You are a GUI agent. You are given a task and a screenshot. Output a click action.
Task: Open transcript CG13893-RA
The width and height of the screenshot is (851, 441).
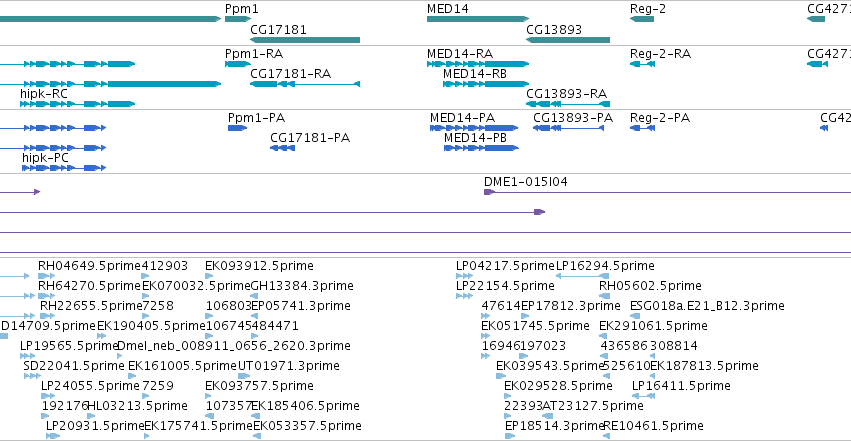point(566,94)
